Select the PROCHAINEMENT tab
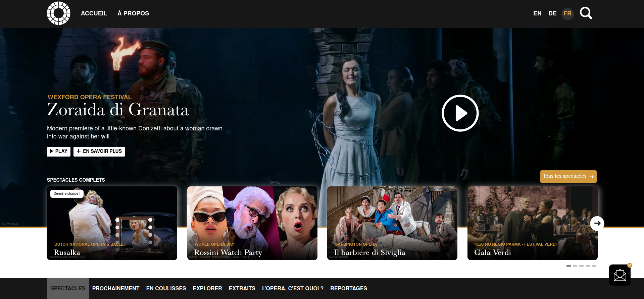The width and height of the screenshot is (644, 299). coord(116,289)
